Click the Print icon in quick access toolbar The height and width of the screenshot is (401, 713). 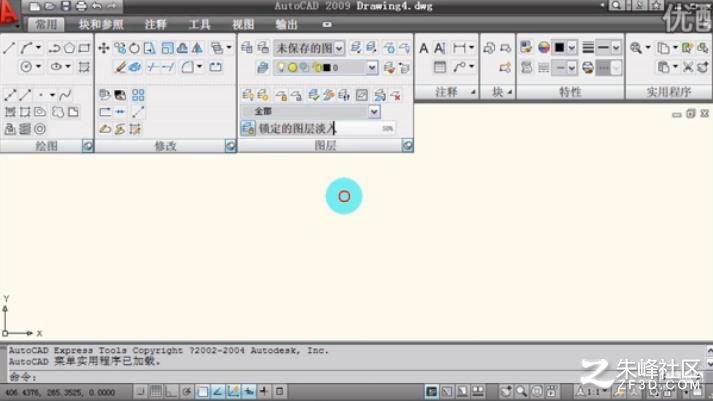(81, 6)
